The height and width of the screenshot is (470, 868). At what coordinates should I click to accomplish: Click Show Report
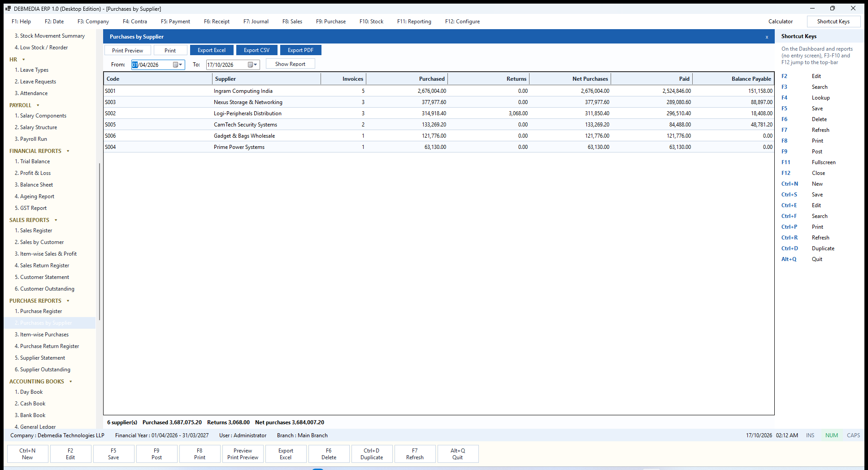[x=291, y=64]
